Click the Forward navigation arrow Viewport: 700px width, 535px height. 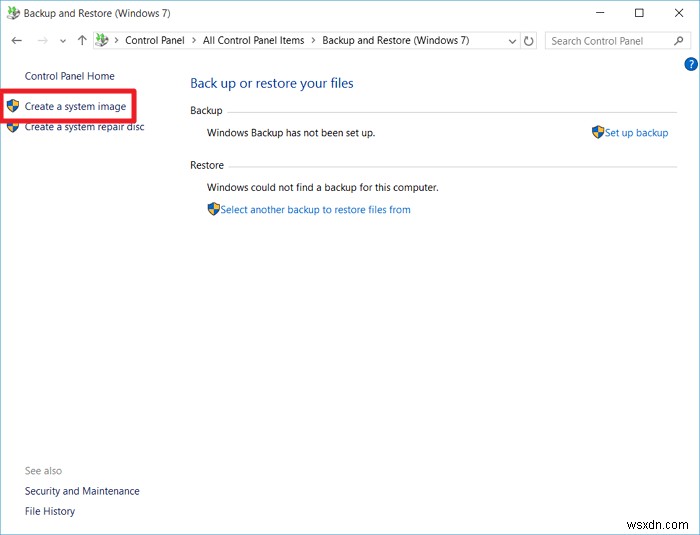click(x=42, y=41)
